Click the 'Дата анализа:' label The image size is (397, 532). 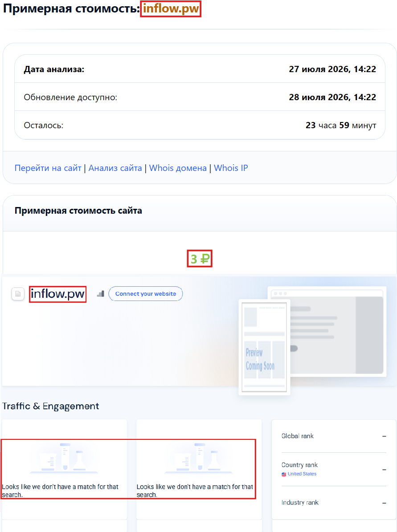(54, 69)
